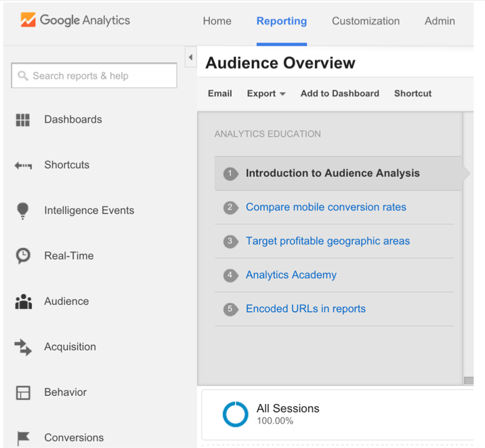The image size is (485, 448).
Task: Click the step 3 number badge
Action: 230,241
